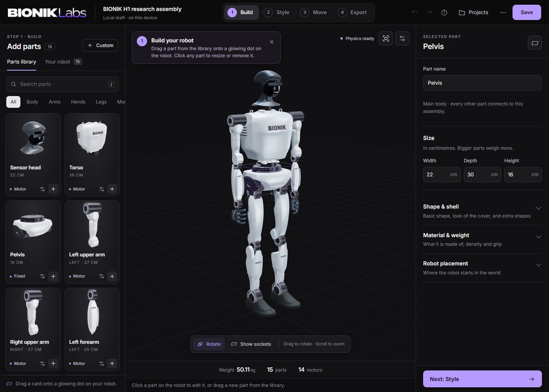
Task: Open Sensor head settings sliders icon
Action: point(42,189)
